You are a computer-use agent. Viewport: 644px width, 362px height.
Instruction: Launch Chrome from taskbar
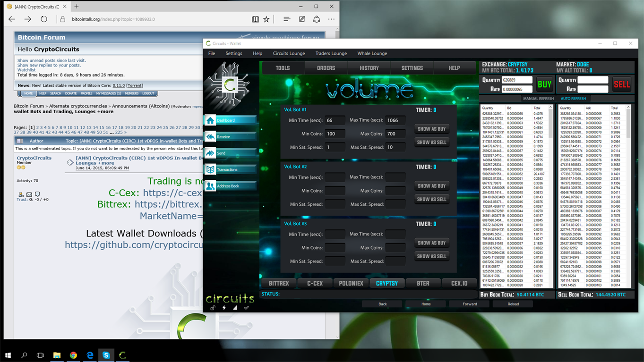click(x=73, y=355)
